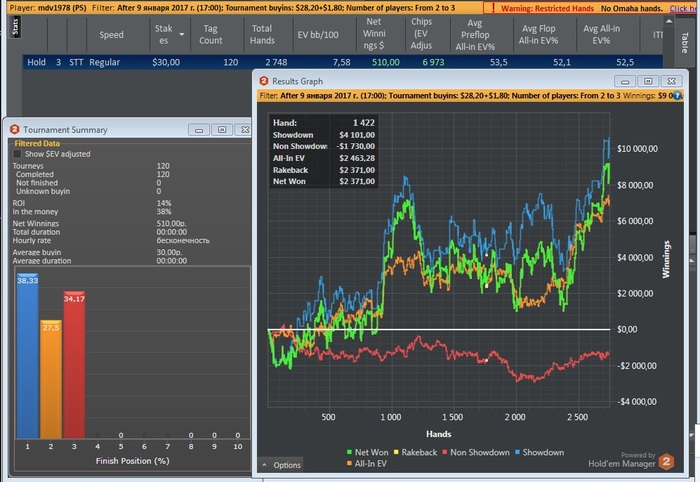Sort by Net Winnings $ column

[x=374, y=33]
